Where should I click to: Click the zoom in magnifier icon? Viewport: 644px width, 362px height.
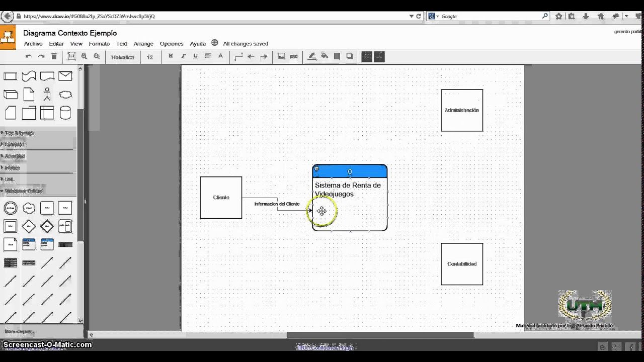click(x=84, y=56)
